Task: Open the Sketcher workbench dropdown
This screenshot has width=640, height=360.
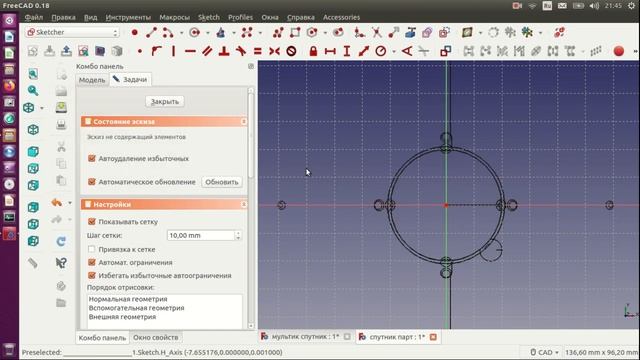Action: (x=72, y=32)
